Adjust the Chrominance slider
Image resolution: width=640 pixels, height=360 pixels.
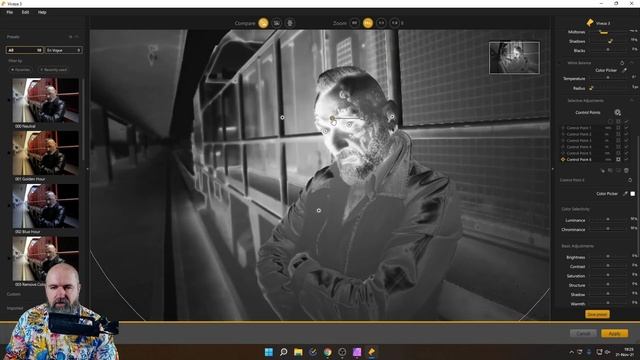[x=608, y=229]
